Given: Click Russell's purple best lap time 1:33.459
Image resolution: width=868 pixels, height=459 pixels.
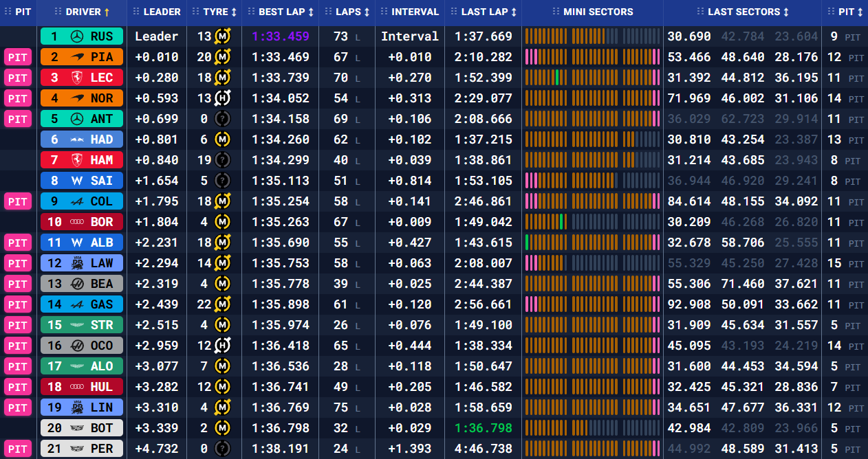Looking at the screenshot, I should 280,36.
